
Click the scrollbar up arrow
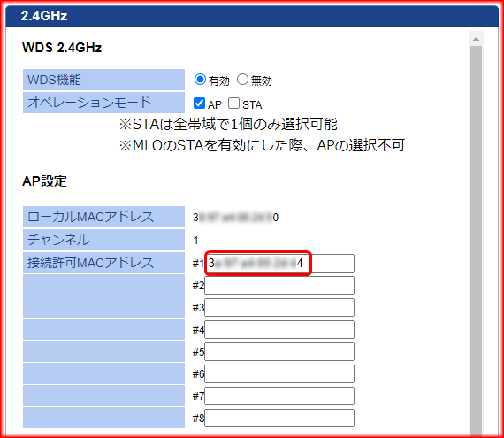click(476, 39)
